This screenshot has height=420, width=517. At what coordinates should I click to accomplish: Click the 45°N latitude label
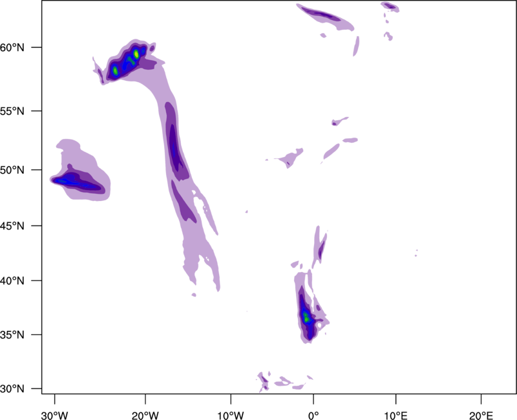click(12, 226)
